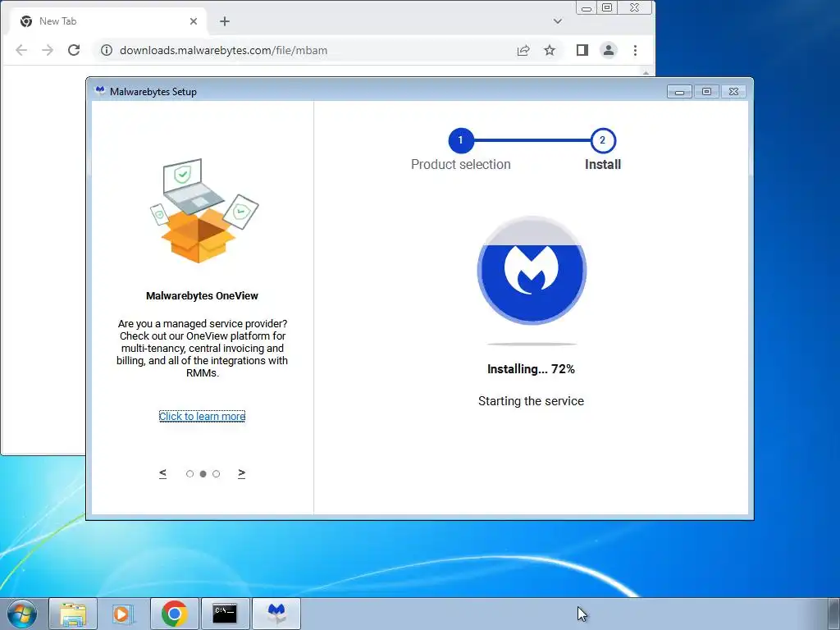Click the Starting the service status text
The width and height of the screenshot is (840, 630).
tap(531, 401)
